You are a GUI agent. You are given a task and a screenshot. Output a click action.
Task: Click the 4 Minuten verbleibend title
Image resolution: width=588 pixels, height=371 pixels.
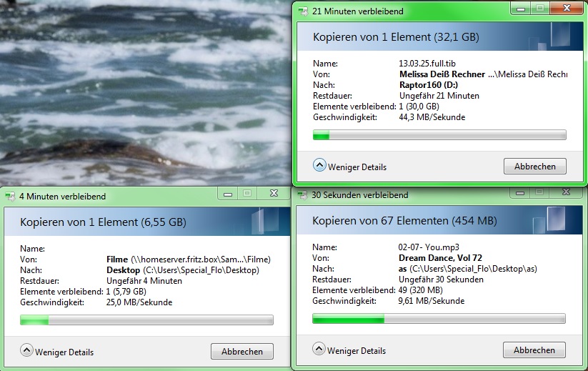click(63, 196)
